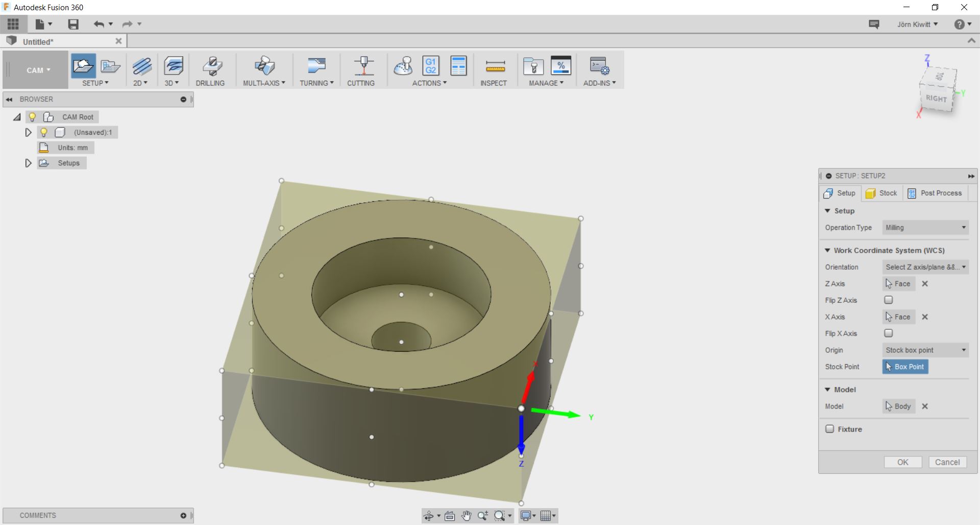
Task: Open the Tool Library
Action: pyautogui.click(x=533, y=66)
